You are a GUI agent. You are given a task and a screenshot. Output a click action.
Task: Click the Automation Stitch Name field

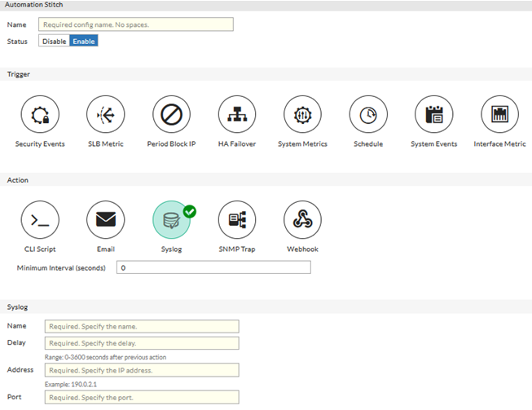pos(136,24)
